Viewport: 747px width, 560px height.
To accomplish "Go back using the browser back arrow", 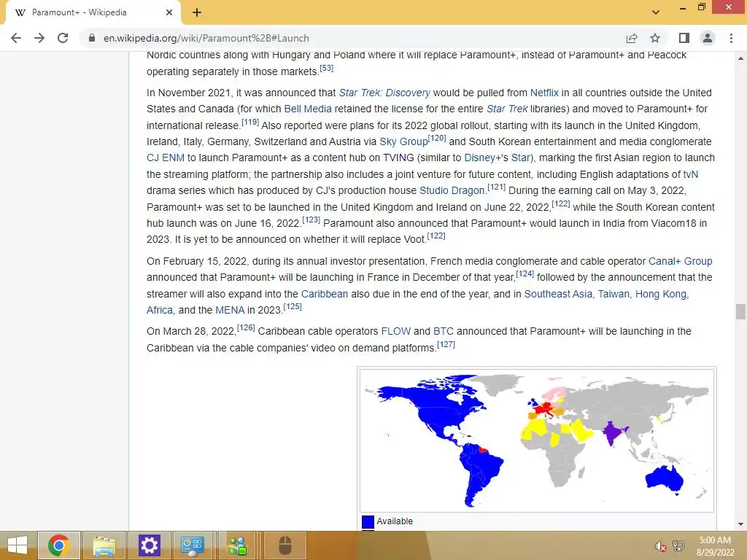I will tap(16, 38).
